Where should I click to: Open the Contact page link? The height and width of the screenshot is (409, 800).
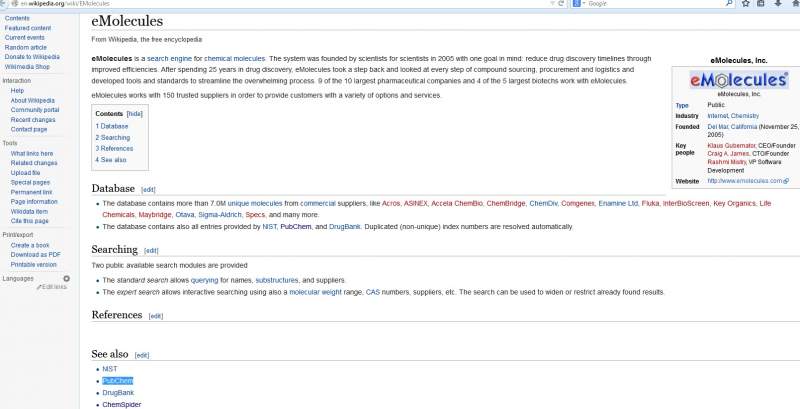[29, 130]
